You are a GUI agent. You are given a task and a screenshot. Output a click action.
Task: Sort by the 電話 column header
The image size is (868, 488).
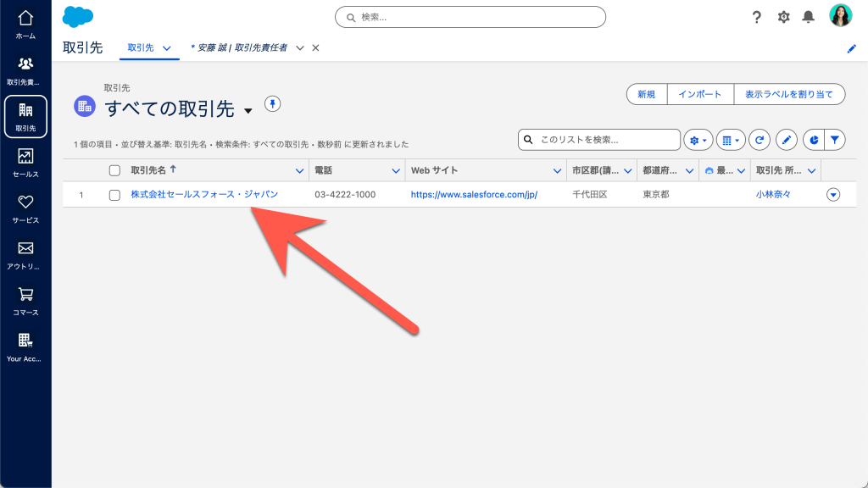(323, 170)
